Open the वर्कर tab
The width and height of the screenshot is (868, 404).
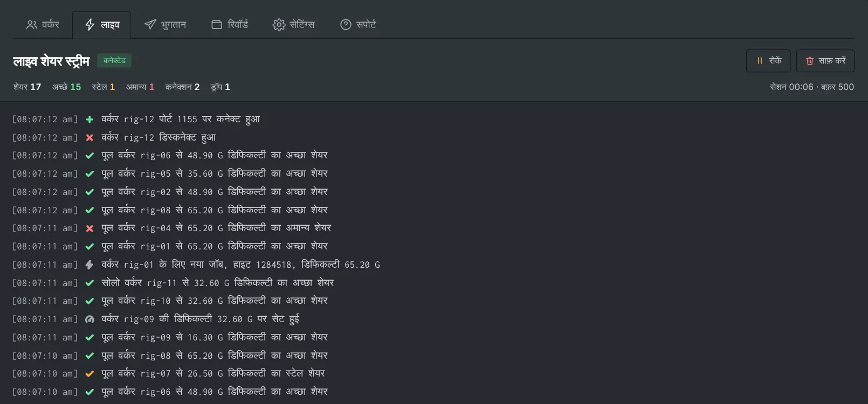pyautogui.click(x=43, y=25)
